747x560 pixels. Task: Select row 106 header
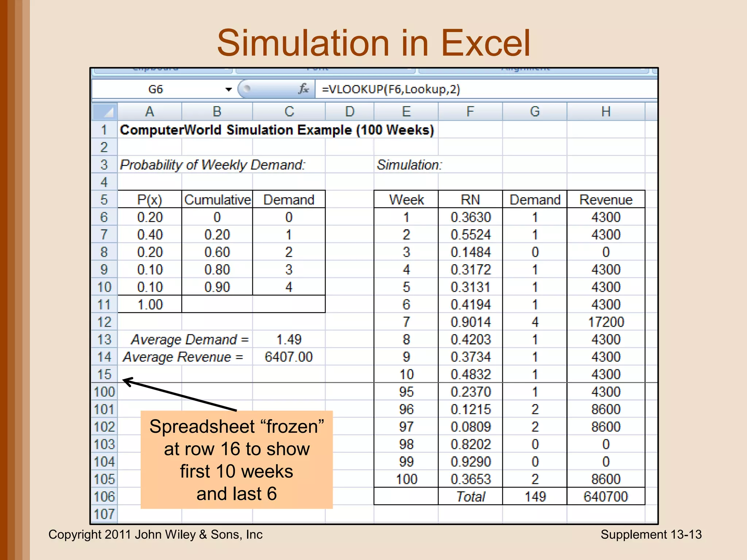[x=104, y=497]
